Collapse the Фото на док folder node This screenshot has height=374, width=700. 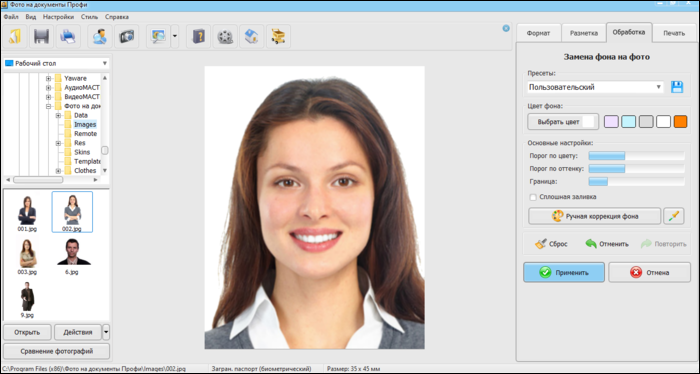tap(49, 106)
